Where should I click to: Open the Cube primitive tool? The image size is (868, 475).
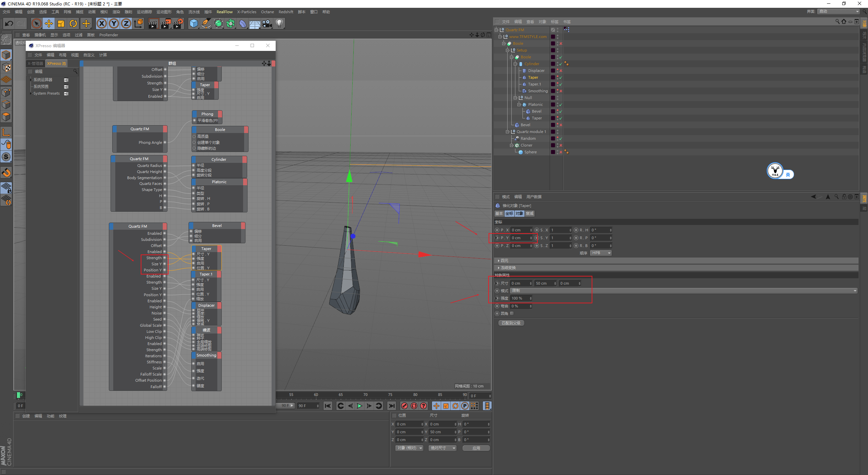[x=194, y=23]
